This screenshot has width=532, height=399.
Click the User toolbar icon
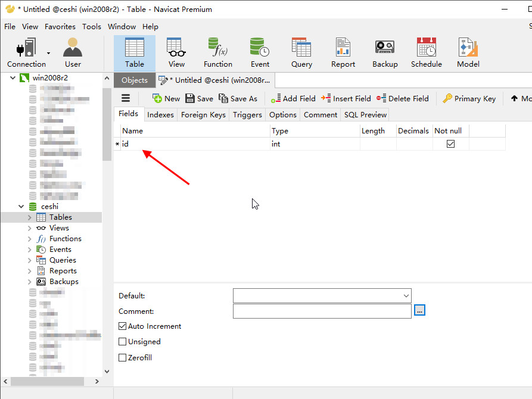pos(73,53)
